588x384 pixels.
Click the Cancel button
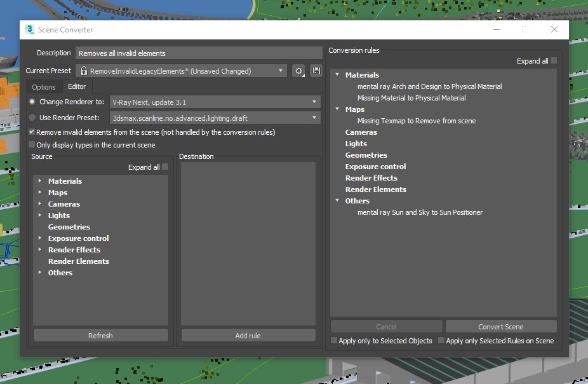(386, 327)
